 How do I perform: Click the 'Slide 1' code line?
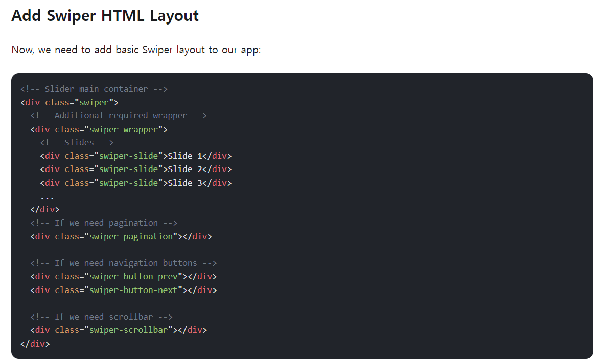pos(136,156)
